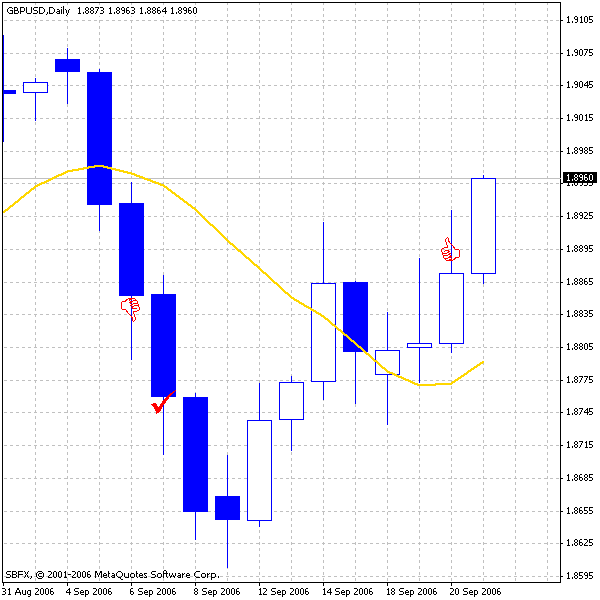600x600 pixels.
Task: Click the 1.8685 price scale label
Action: pos(580,478)
